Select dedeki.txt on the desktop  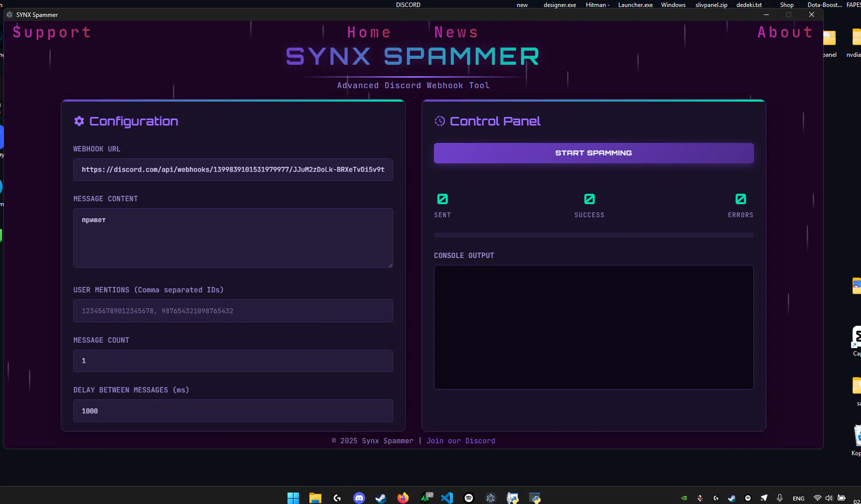[x=749, y=5]
